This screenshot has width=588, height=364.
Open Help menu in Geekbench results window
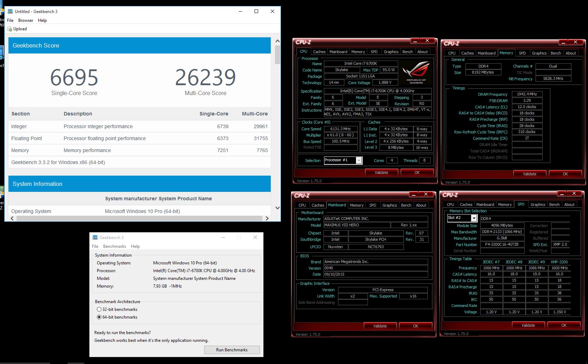(42, 20)
